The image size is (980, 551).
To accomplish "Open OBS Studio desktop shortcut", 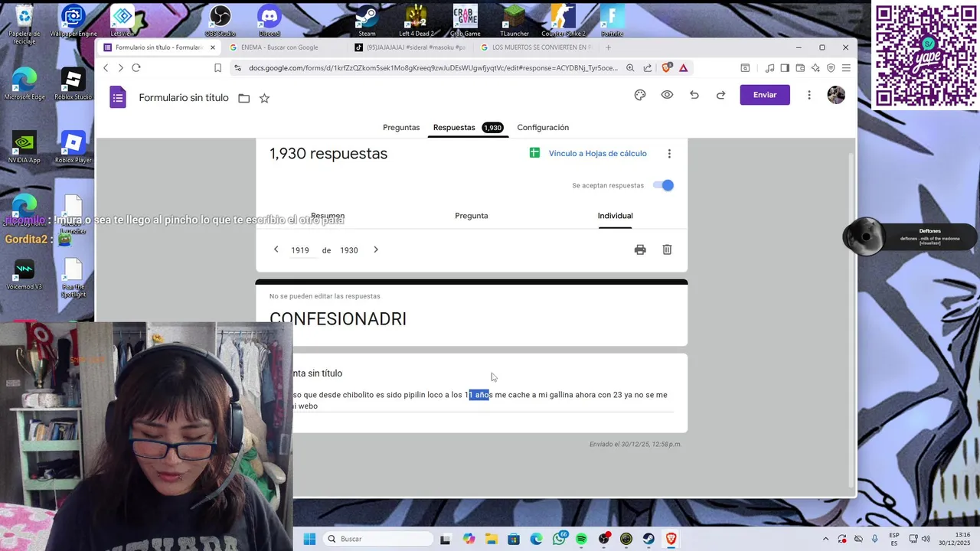I will click(220, 20).
